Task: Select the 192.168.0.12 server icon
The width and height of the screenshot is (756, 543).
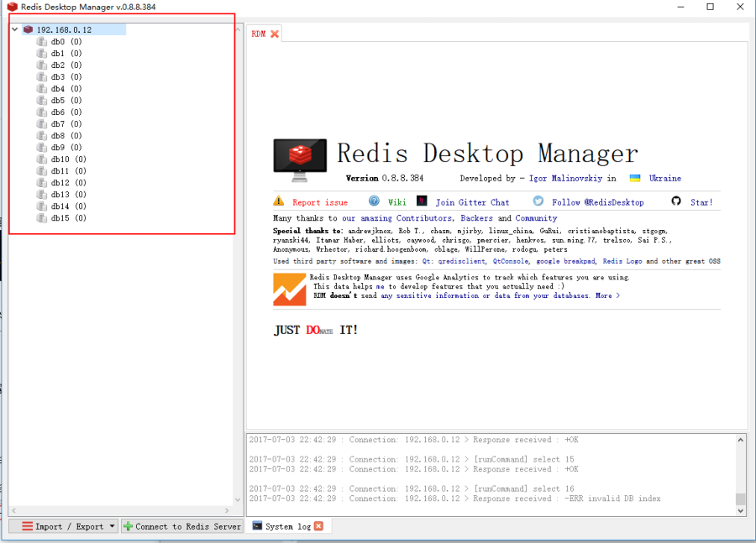Action: (x=29, y=29)
